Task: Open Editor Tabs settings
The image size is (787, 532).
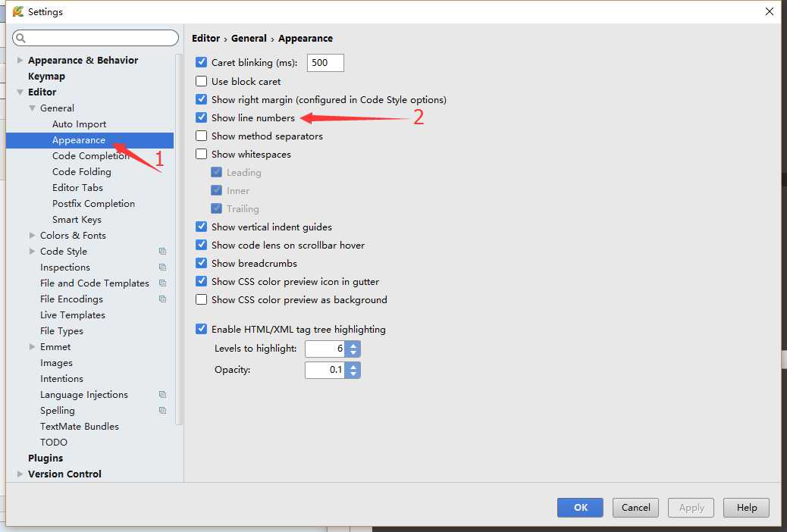Action: (78, 188)
